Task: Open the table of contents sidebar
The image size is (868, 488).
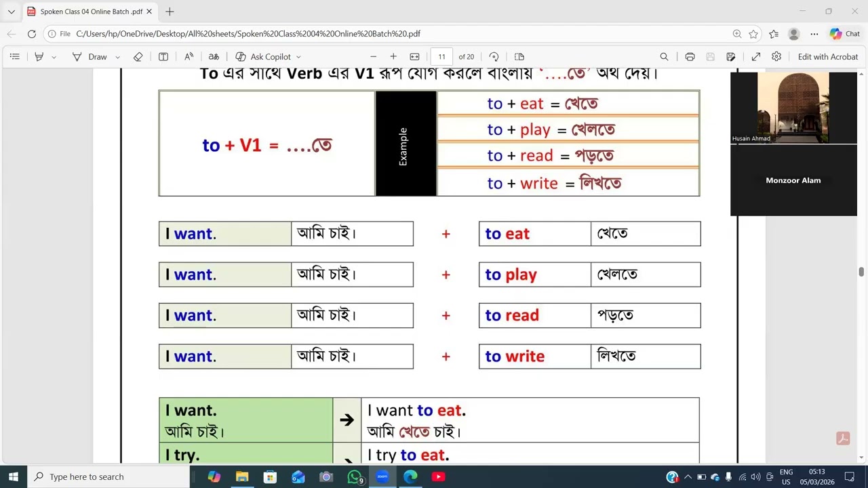Action: click(14, 57)
